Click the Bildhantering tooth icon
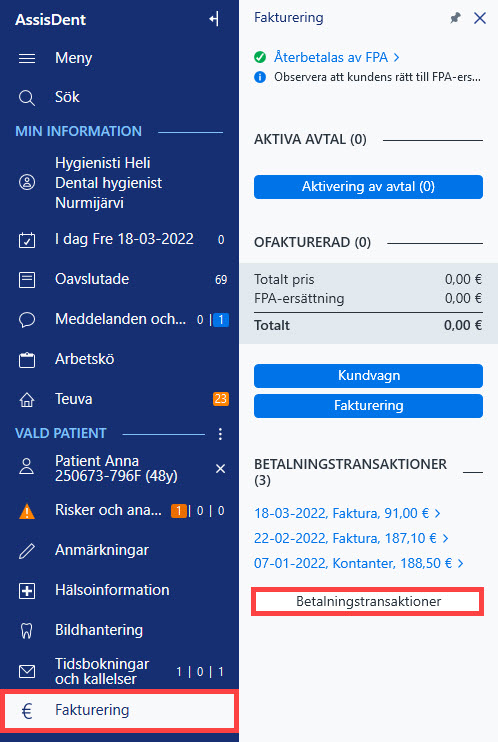 pyautogui.click(x=27, y=631)
